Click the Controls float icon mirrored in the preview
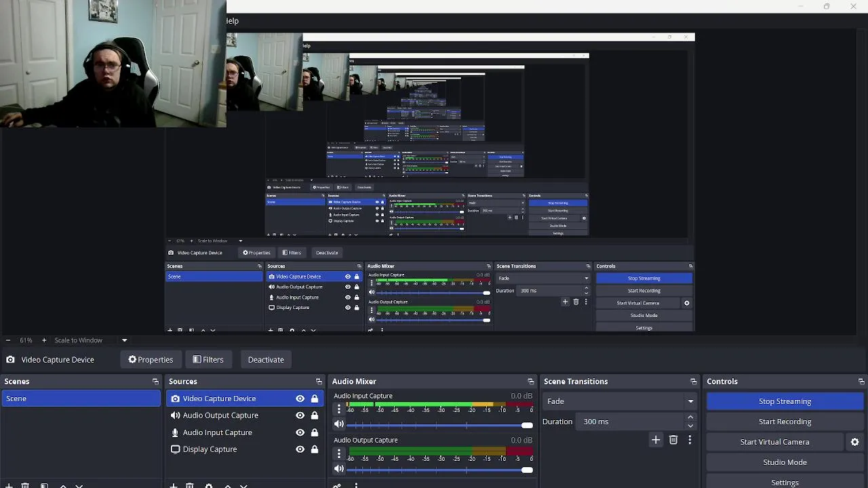This screenshot has width=868, height=488. coord(690,266)
